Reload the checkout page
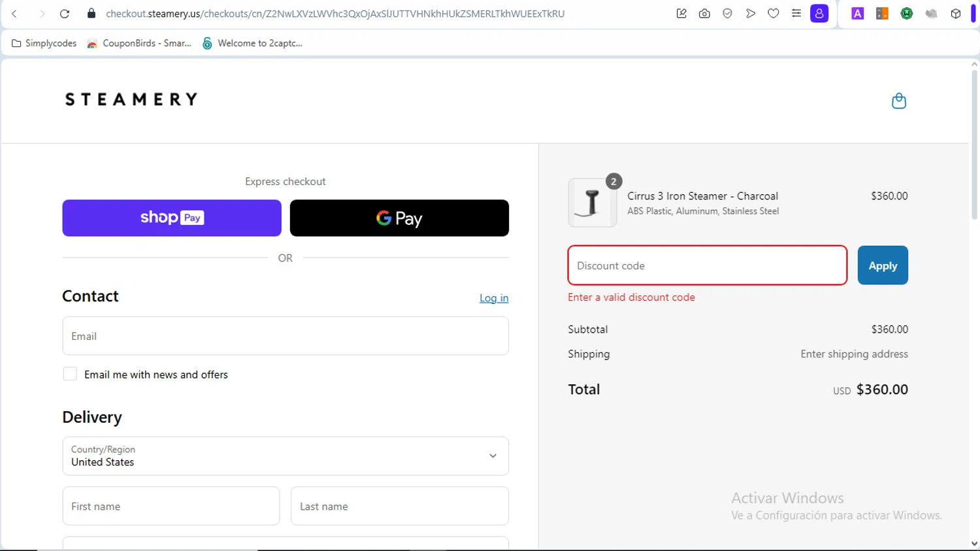980x551 pixels. (65, 13)
